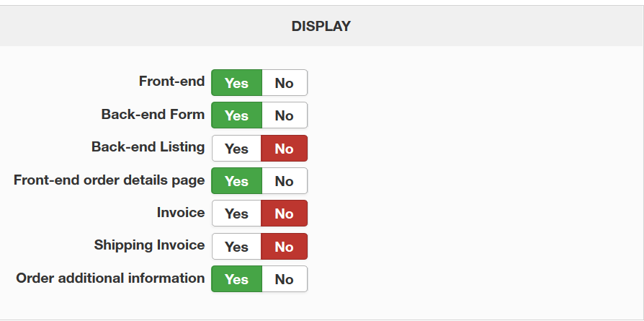Click the Shipping Invoice label
Viewport: 644px width, 321px height.
(x=149, y=245)
